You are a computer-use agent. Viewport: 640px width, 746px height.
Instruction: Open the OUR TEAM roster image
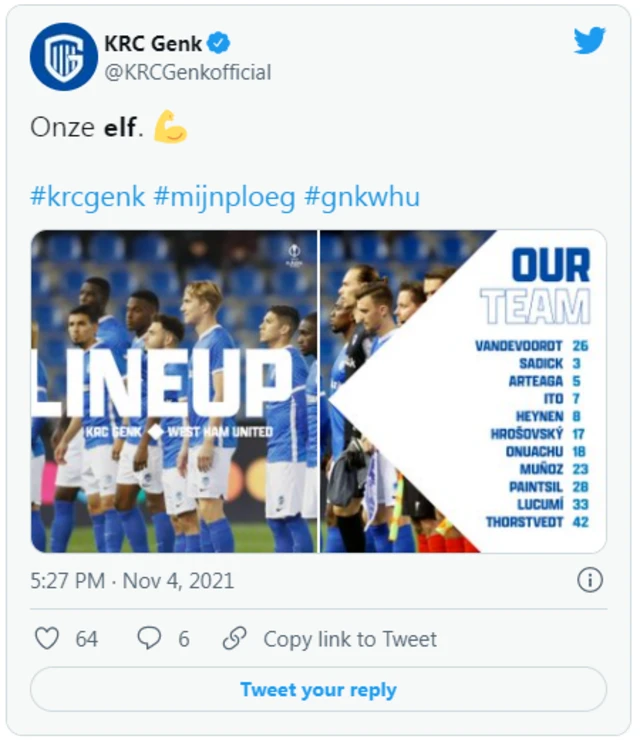(463, 391)
